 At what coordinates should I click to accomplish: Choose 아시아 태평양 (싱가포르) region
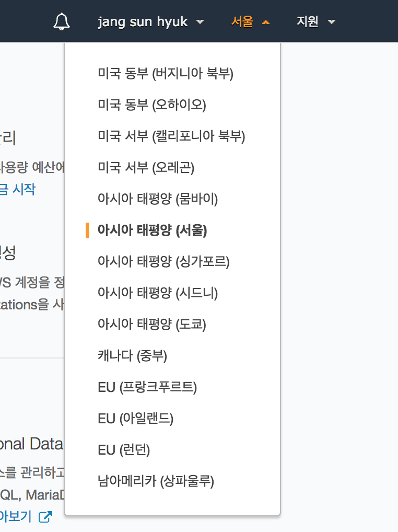[x=163, y=261]
